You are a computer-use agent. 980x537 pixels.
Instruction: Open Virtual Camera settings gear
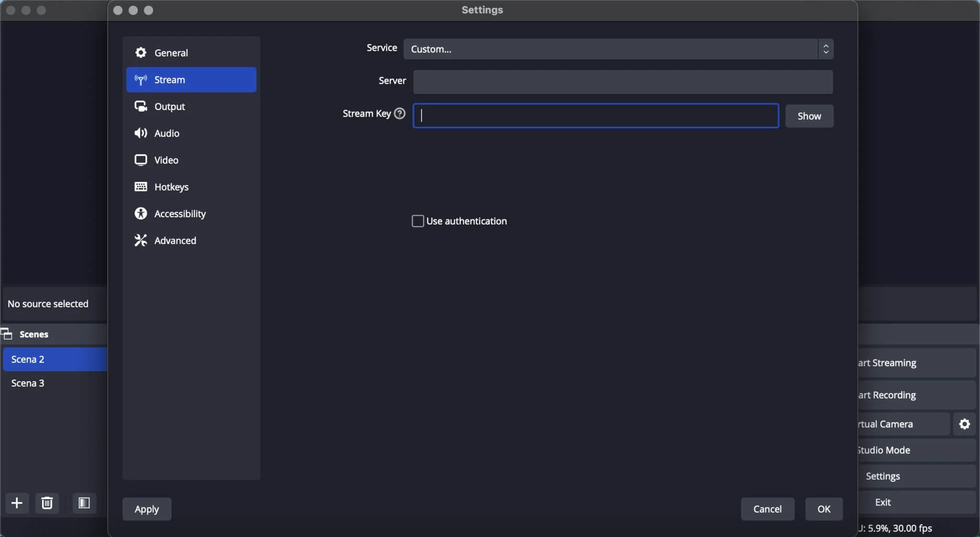[x=965, y=424]
